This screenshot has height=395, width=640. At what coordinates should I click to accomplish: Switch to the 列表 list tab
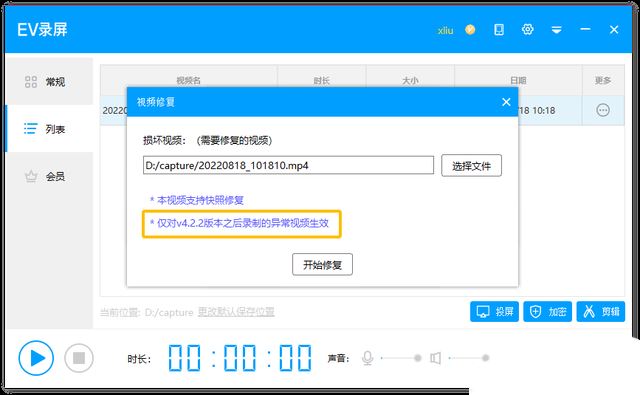[x=49, y=129]
